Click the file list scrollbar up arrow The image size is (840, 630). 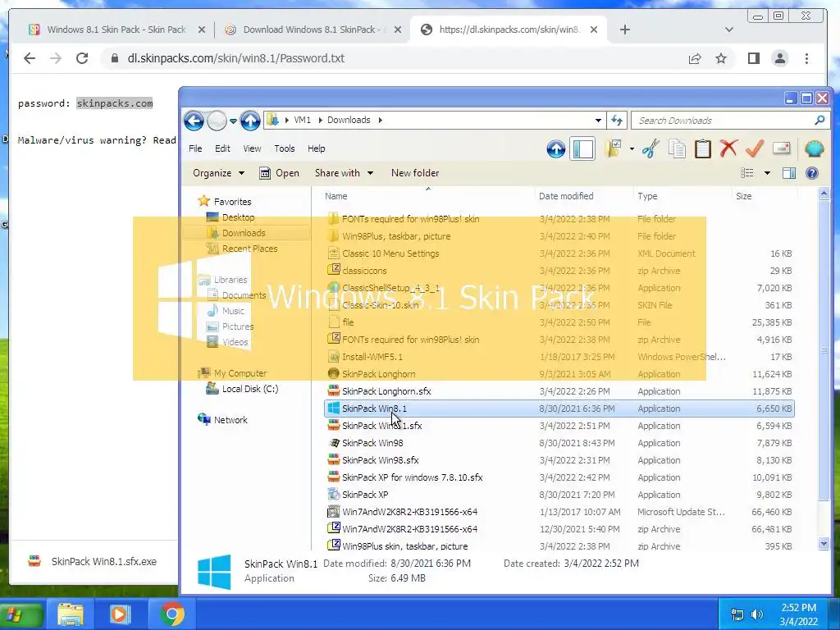pos(824,194)
